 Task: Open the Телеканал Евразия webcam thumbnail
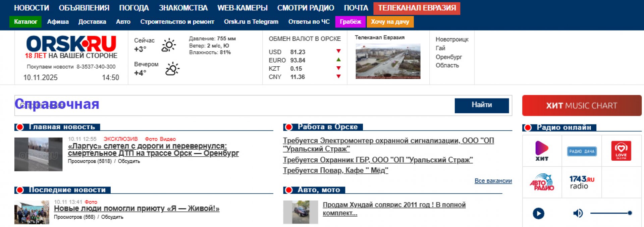[x=388, y=61]
